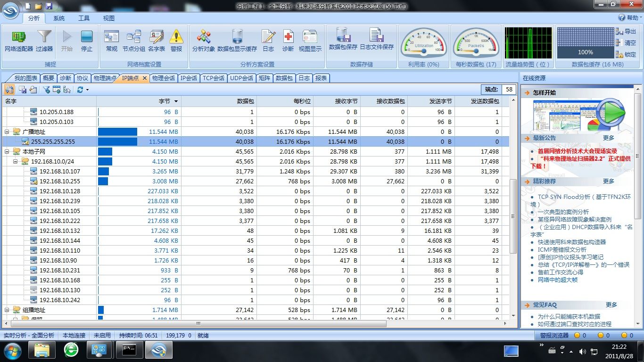Click the vertical scrollbar of endpoint list

point(513,216)
